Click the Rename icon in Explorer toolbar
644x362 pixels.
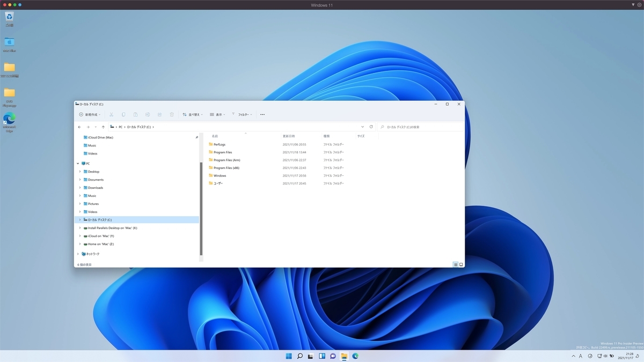(148, 114)
